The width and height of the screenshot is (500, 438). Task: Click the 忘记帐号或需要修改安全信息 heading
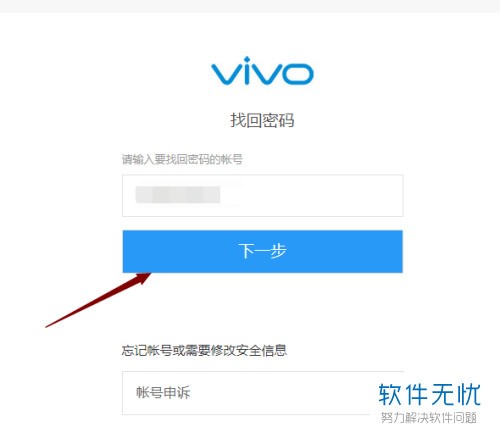point(204,350)
